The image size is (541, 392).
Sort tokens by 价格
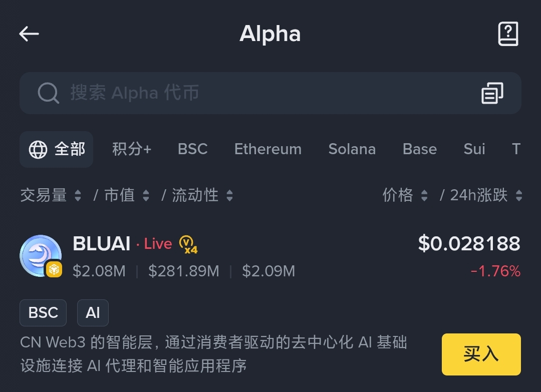point(404,195)
